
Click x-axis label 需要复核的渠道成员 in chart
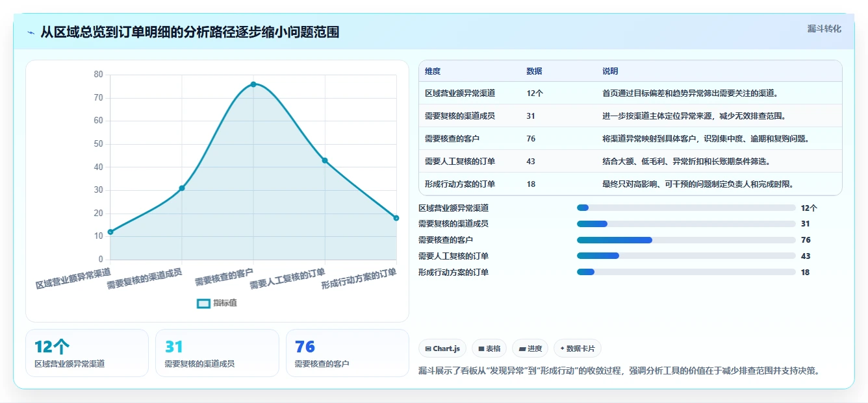pyautogui.click(x=145, y=277)
